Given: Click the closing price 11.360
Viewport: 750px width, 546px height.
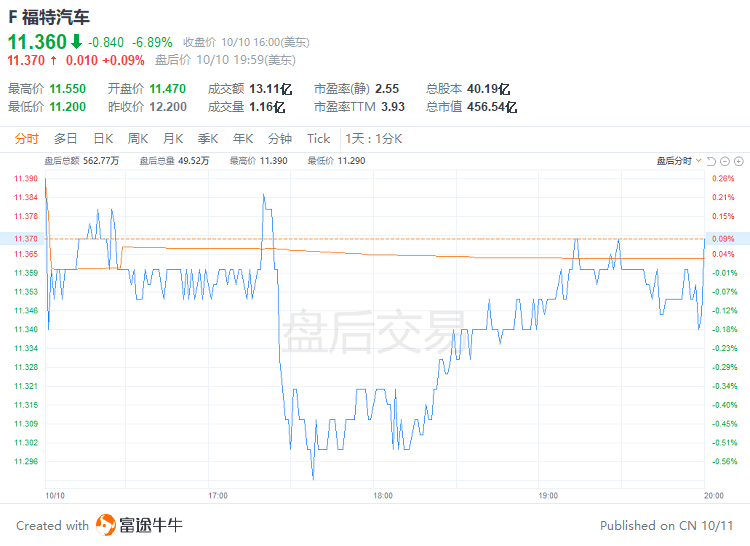Looking at the screenshot, I should coord(37,42).
